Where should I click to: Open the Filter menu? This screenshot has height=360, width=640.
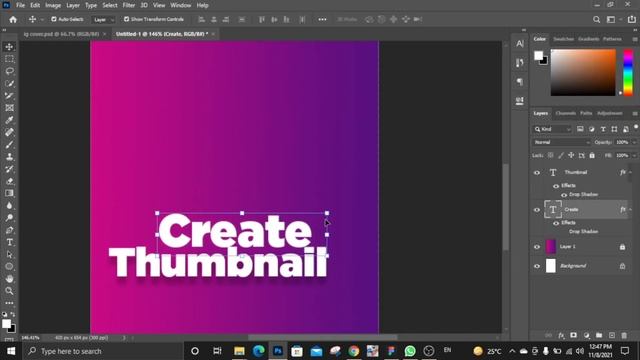point(129,5)
